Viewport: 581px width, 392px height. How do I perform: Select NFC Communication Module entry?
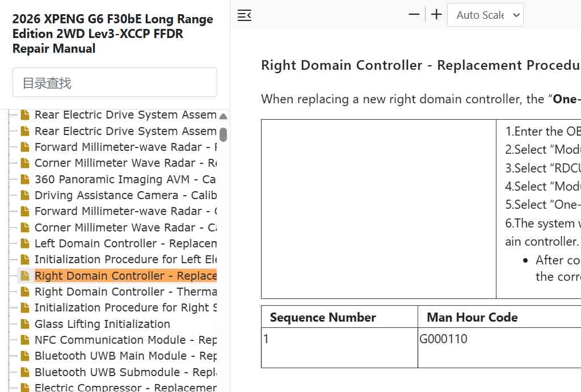(125, 340)
